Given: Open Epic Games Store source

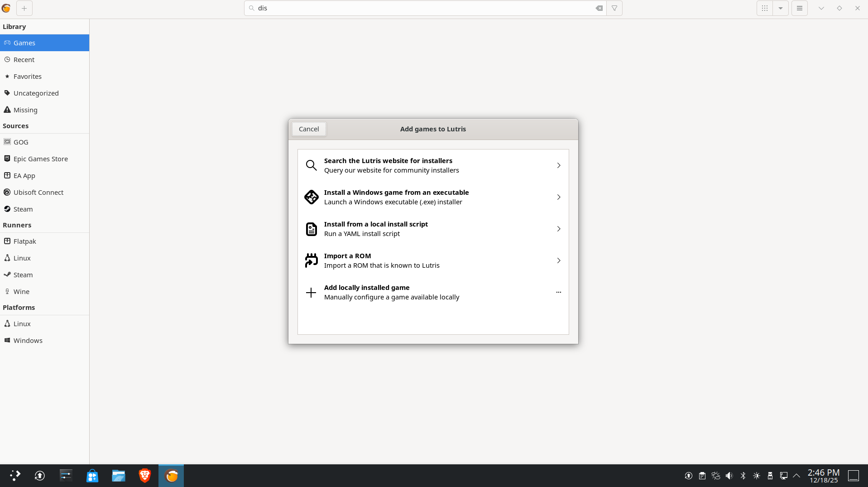Looking at the screenshot, I should 40,159.
